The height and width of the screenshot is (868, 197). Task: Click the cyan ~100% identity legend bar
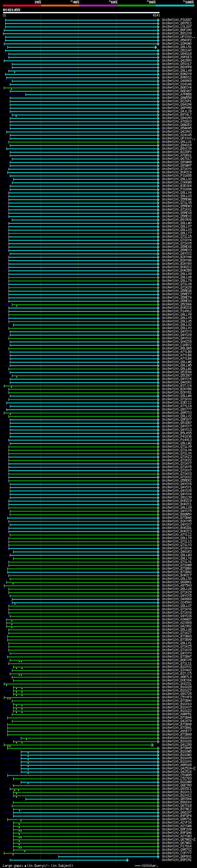(175, 6)
